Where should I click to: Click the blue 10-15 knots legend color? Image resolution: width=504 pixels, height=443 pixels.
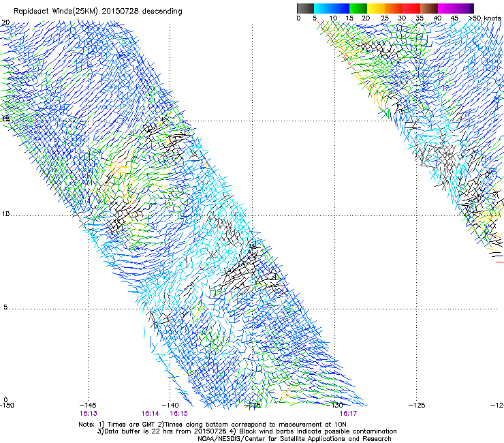pyautogui.click(x=341, y=8)
